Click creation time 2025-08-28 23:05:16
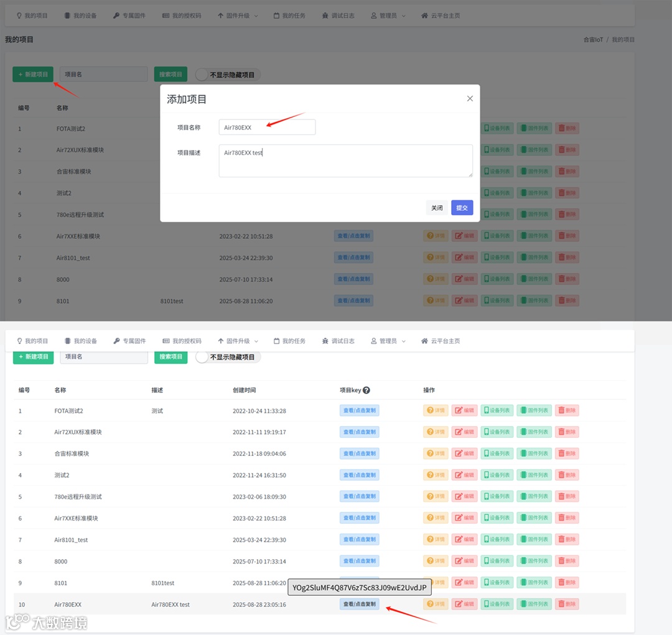The height and width of the screenshot is (635, 672). (259, 605)
